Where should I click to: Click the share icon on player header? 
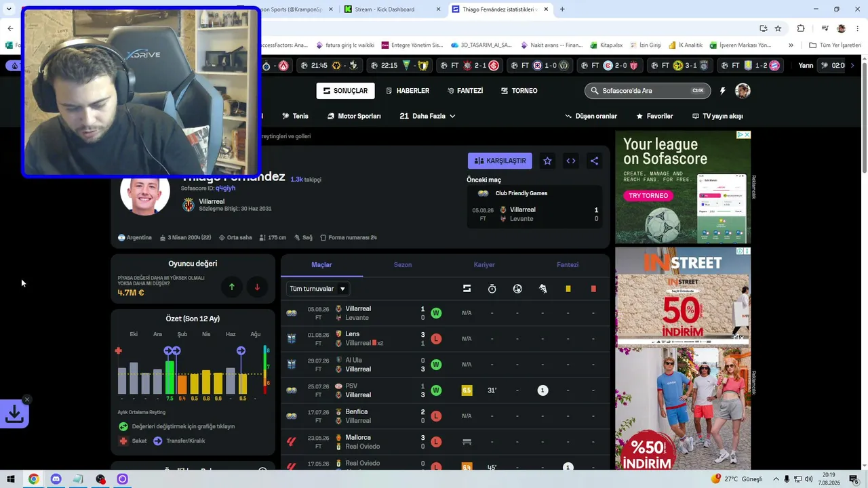[x=594, y=161]
